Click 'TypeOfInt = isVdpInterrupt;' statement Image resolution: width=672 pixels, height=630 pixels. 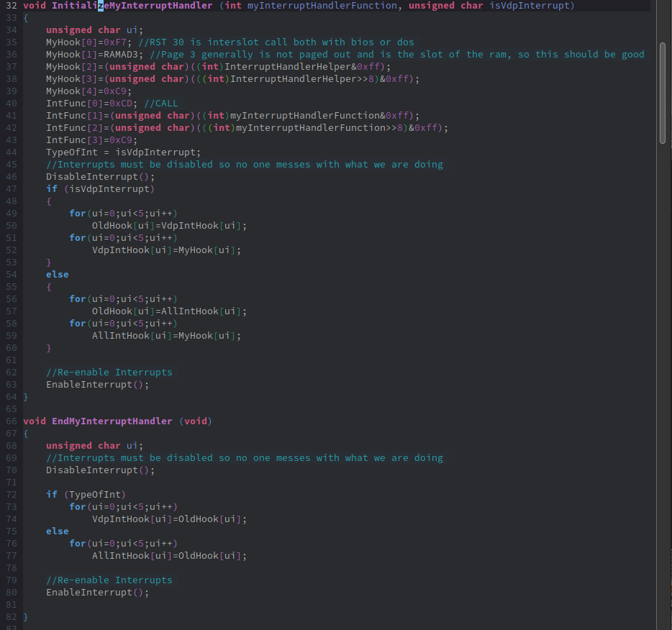(x=124, y=152)
